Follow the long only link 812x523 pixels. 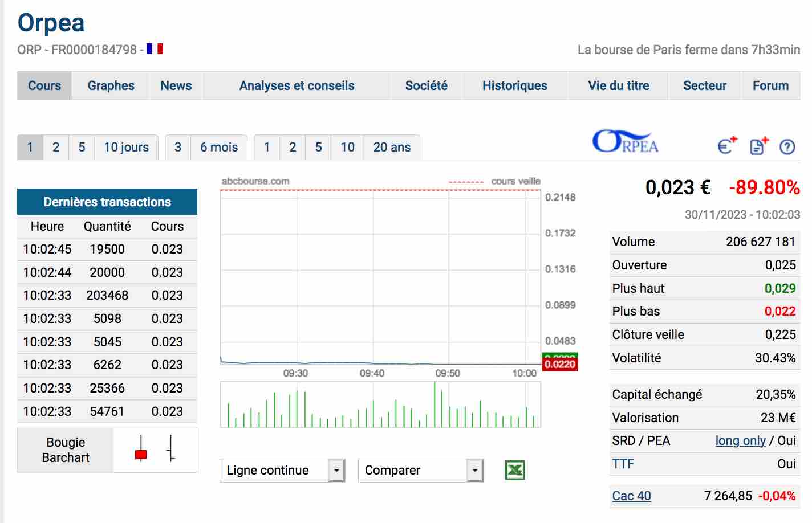click(x=741, y=440)
